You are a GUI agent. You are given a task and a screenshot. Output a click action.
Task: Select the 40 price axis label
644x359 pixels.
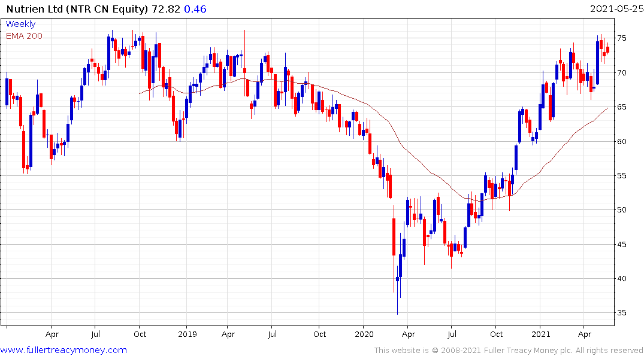pos(622,279)
